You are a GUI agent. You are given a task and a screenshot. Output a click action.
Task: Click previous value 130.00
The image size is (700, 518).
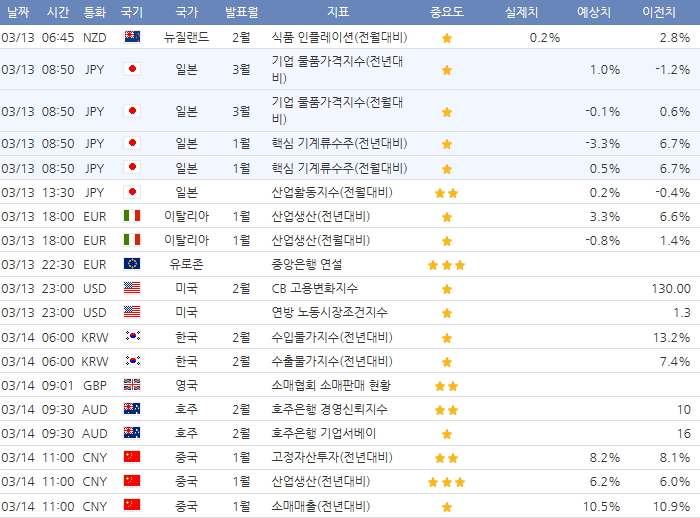click(x=671, y=288)
